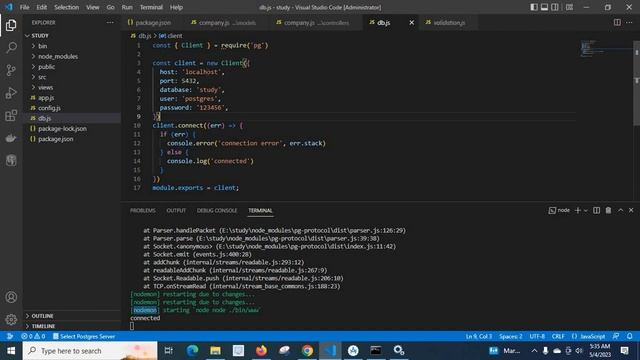Image resolution: width=640 pixels, height=360 pixels.
Task: Open the Search view in activity bar
Action: click(x=11, y=48)
